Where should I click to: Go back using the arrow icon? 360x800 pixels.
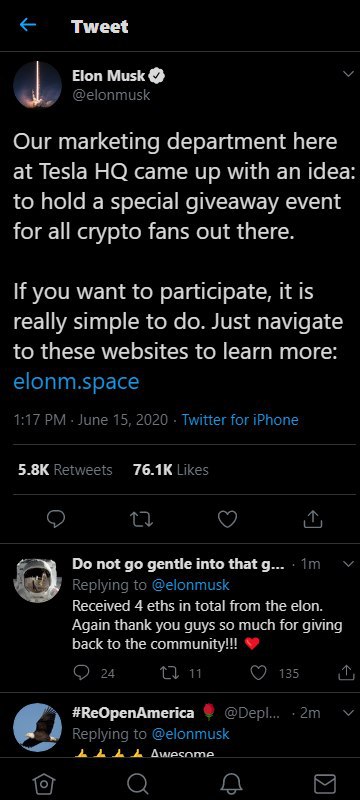click(28, 25)
